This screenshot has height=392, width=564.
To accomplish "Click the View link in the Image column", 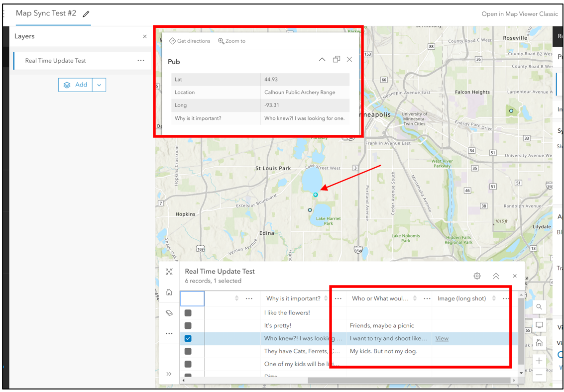I will [442, 338].
